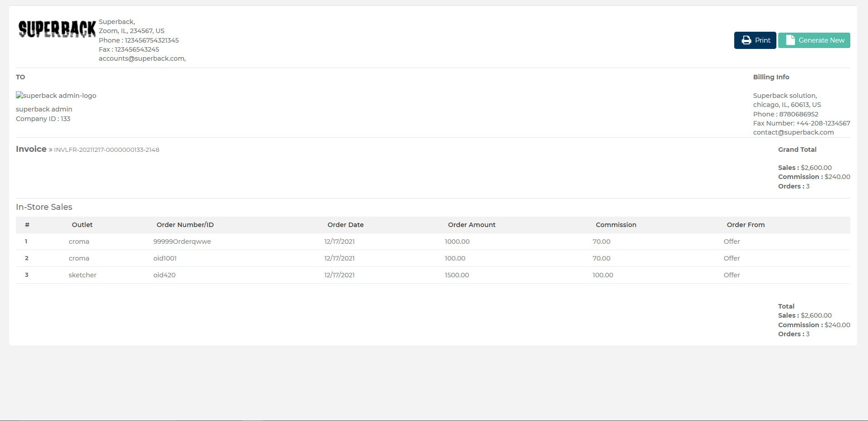Image resolution: width=868 pixels, height=421 pixels.
Task: Click Grand Total Commission $240.00
Action: coord(814,177)
